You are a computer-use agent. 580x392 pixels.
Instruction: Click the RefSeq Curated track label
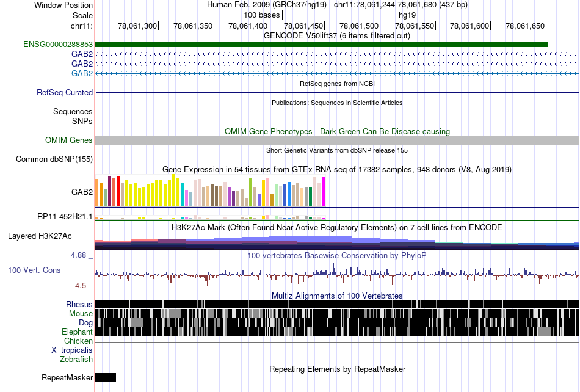tap(65, 92)
